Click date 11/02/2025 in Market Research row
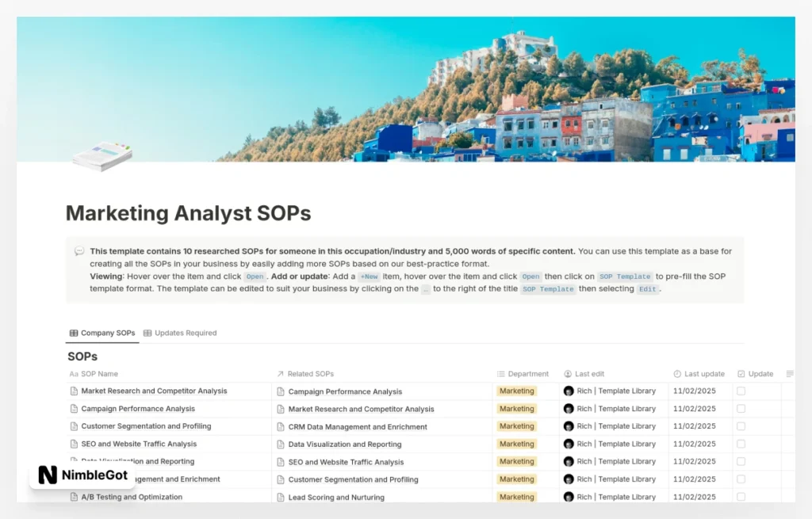Screen dimensions: 812x519 click(694, 391)
